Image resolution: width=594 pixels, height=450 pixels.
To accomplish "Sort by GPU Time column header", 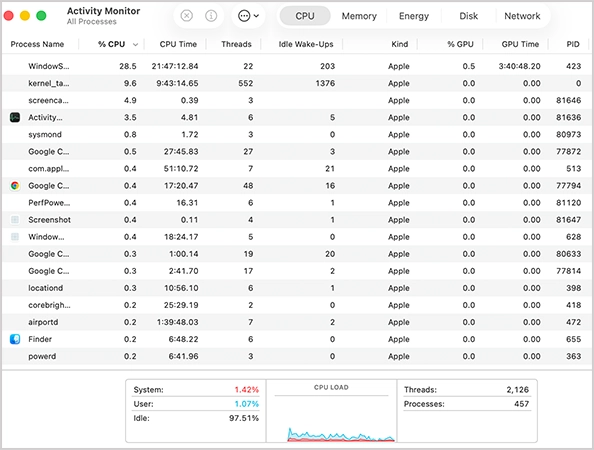I will pyautogui.click(x=520, y=44).
